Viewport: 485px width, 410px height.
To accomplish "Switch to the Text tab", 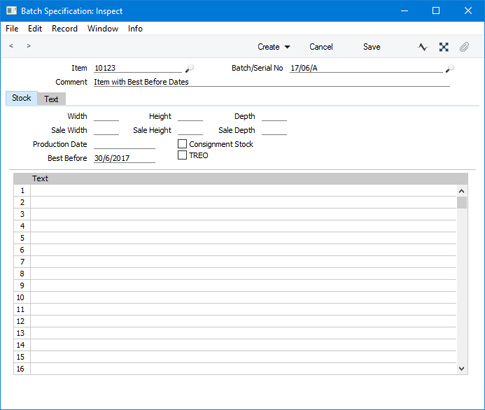I will [51, 99].
